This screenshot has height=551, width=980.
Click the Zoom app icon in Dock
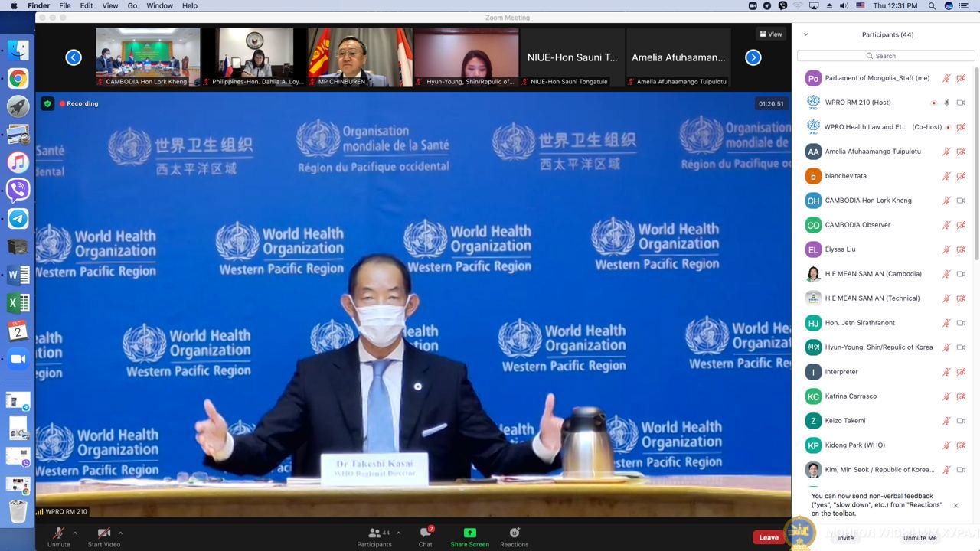coord(18,359)
